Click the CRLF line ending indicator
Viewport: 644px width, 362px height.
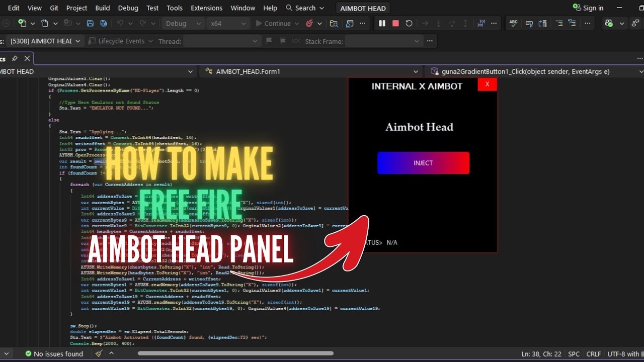(594, 354)
